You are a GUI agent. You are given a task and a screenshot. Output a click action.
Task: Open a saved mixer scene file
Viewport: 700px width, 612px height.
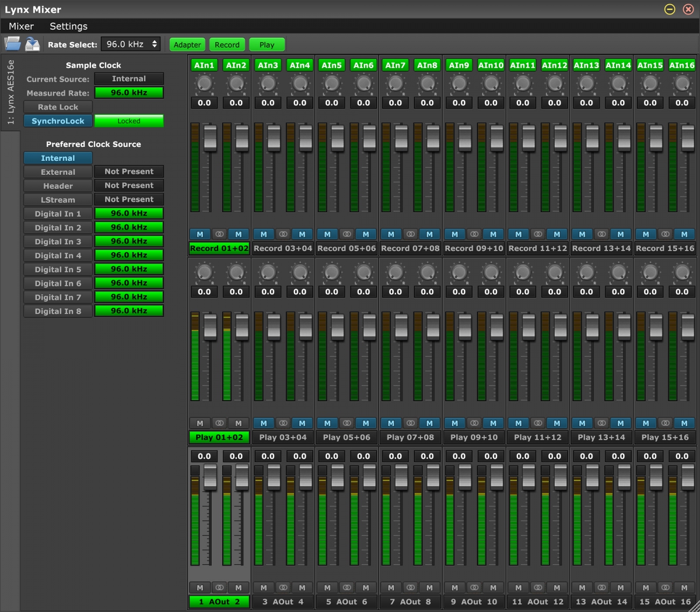point(13,44)
